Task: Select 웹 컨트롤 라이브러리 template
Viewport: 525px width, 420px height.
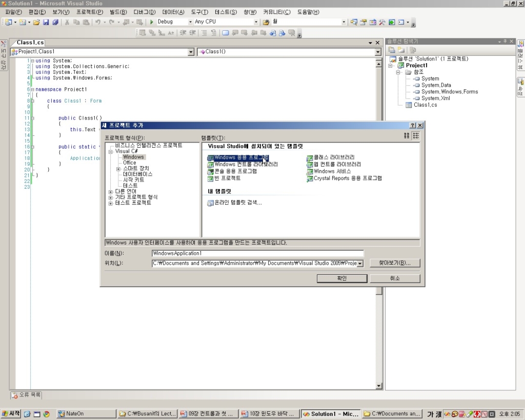Action: coord(334,165)
